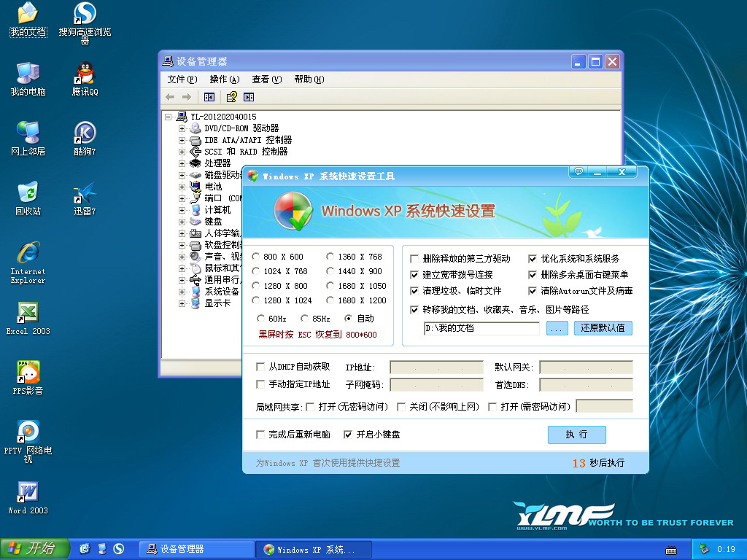Launch the Kugou7 desktop shortcut
Viewport: 747px width, 560px height.
click(85, 139)
